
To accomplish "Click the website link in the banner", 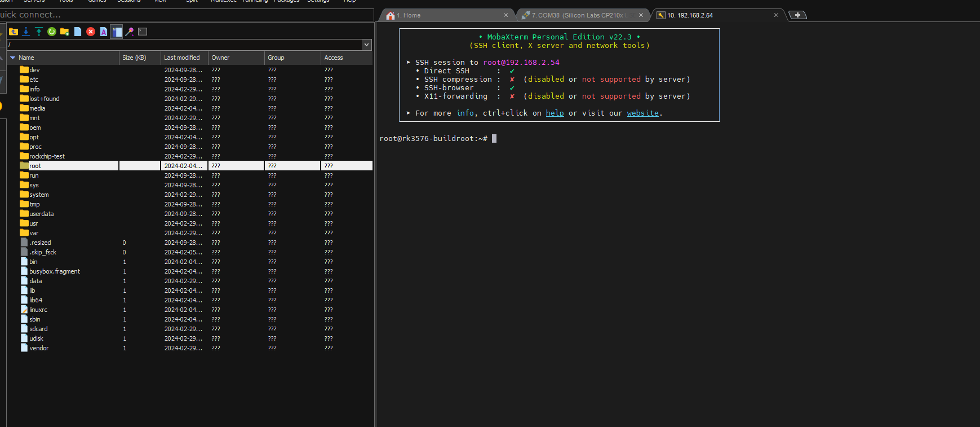I will click(x=642, y=113).
